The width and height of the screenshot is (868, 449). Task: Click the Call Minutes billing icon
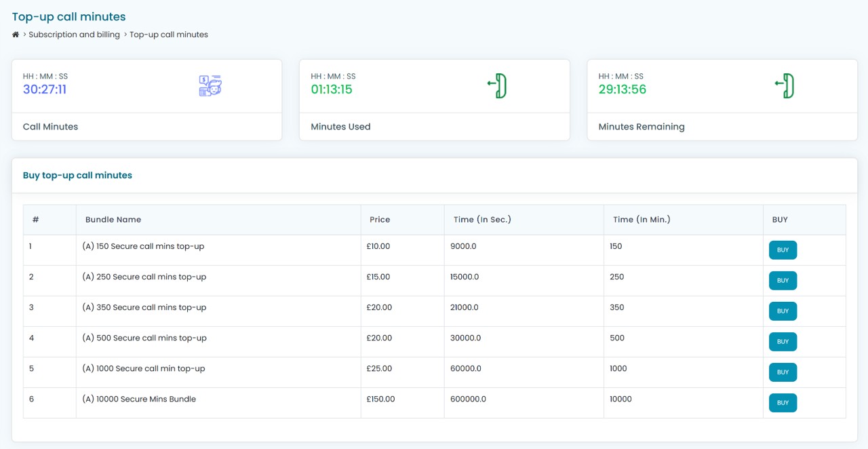coord(210,86)
